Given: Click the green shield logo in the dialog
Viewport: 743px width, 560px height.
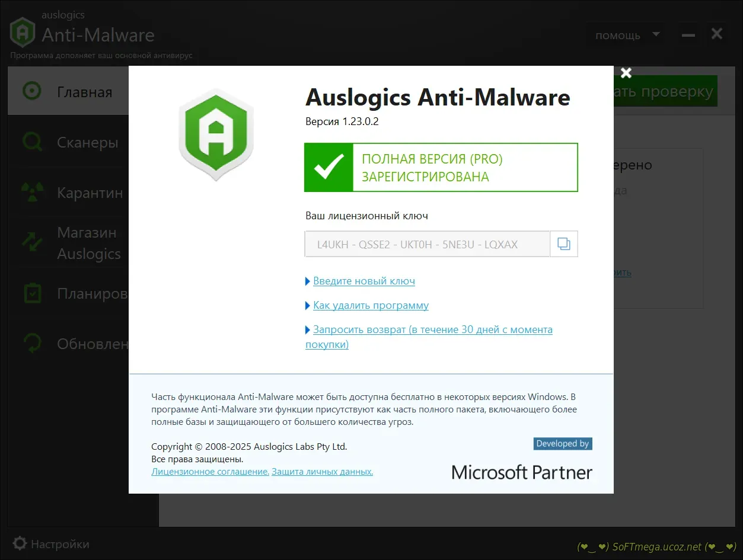Looking at the screenshot, I should click(x=216, y=135).
